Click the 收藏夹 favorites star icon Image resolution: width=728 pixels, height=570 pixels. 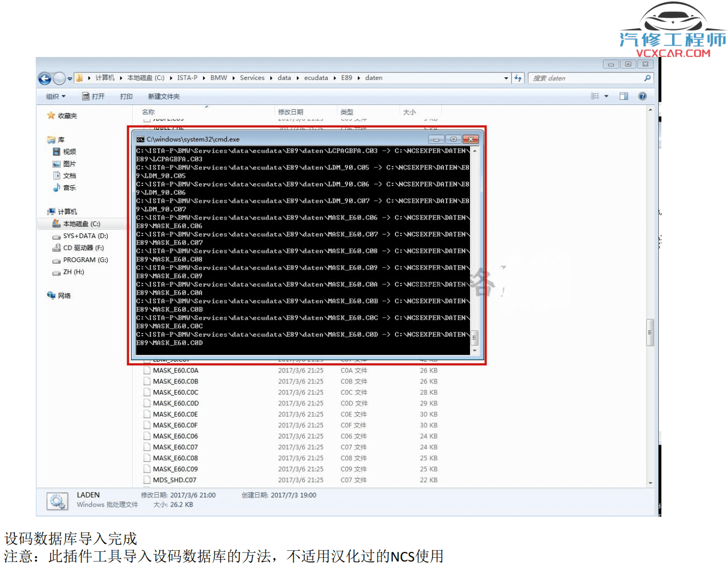tap(51, 116)
